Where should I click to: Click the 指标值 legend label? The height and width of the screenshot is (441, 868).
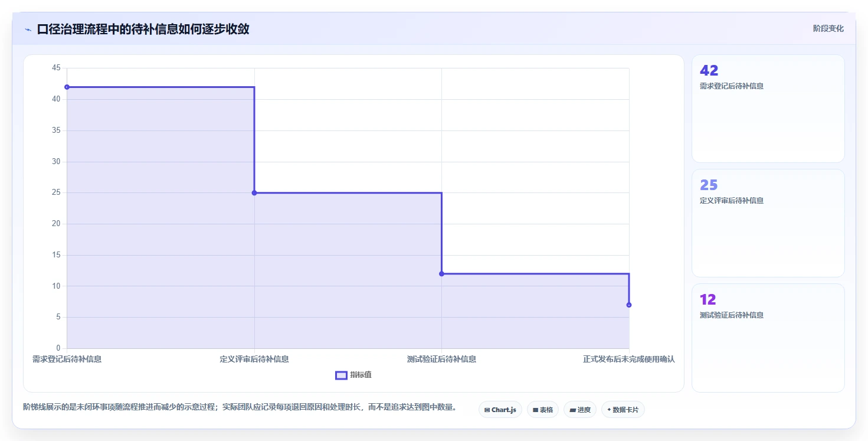[361, 375]
